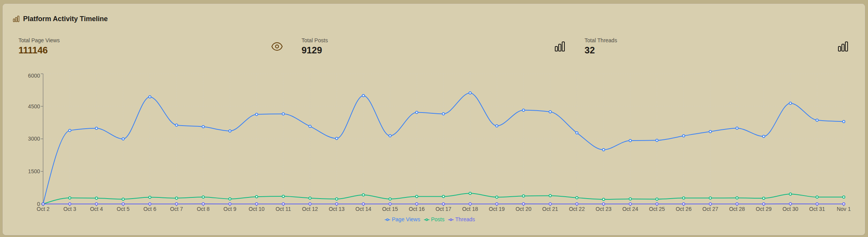
Task: Select the Page Views data point on Oct 18
Action: [470, 93]
